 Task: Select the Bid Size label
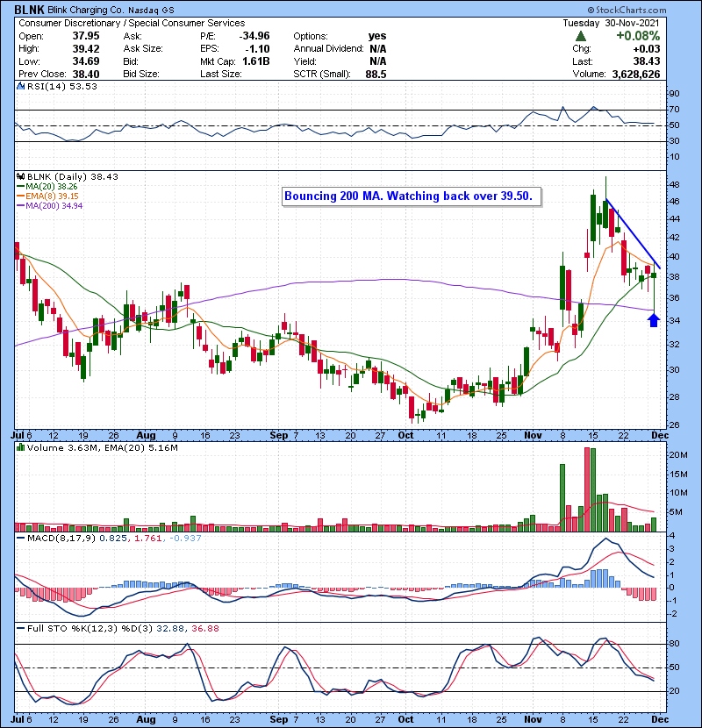pos(141,74)
